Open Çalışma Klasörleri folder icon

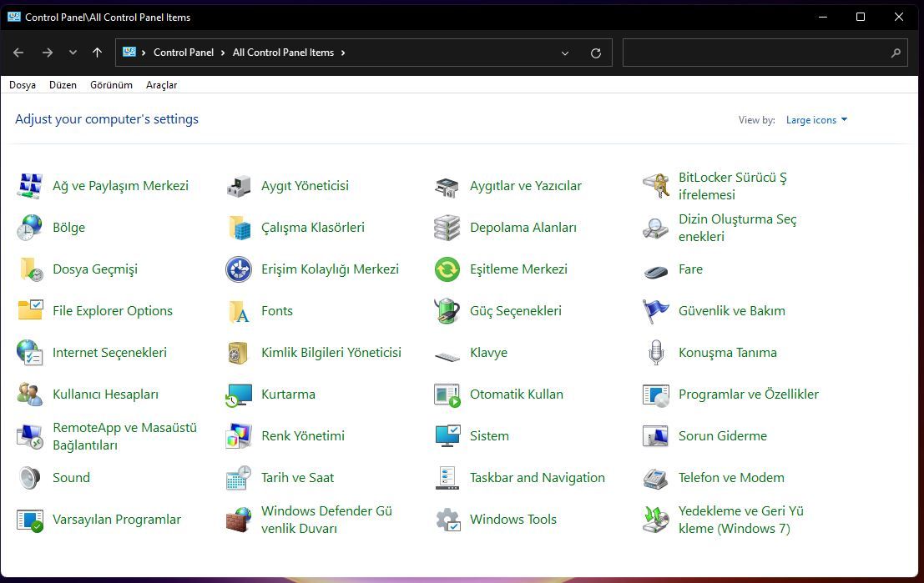pyautogui.click(x=239, y=228)
